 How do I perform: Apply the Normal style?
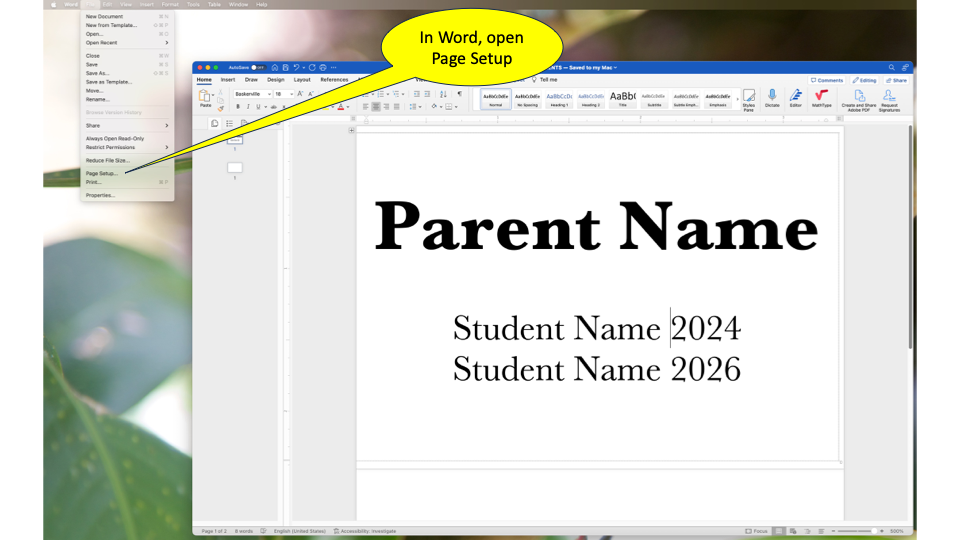[495, 99]
